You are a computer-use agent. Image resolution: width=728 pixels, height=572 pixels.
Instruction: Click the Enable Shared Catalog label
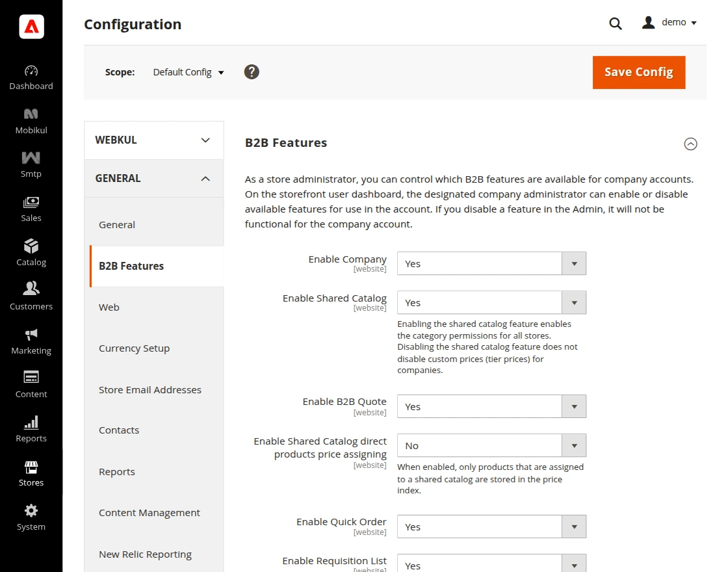pyautogui.click(x=334, y=298)
